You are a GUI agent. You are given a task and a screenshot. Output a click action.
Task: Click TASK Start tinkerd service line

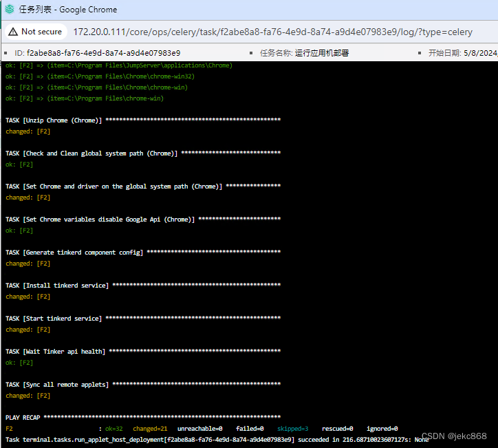click(143, 319)
